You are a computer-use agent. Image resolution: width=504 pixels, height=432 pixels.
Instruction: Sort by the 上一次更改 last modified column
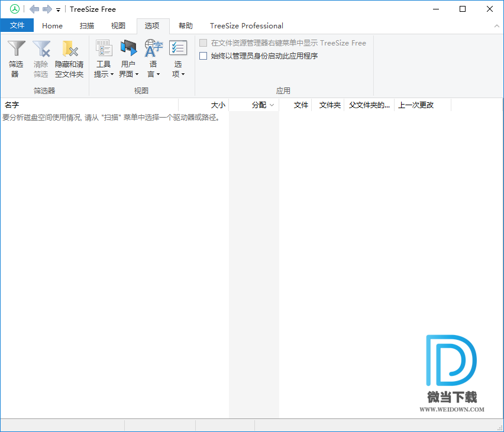point(423,105)
